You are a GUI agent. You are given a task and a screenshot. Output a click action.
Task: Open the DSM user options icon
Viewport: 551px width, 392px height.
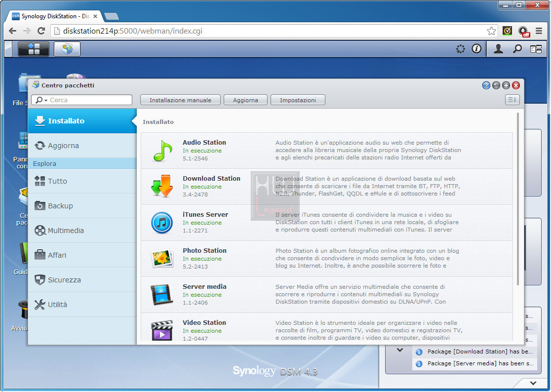tap(498, 49)
